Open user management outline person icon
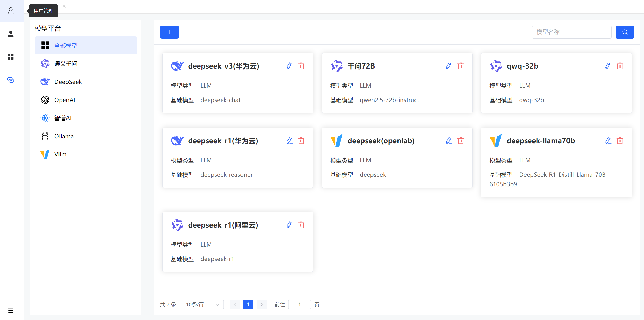The width and height of the screenshot is (644, 320). click(11, 11)
